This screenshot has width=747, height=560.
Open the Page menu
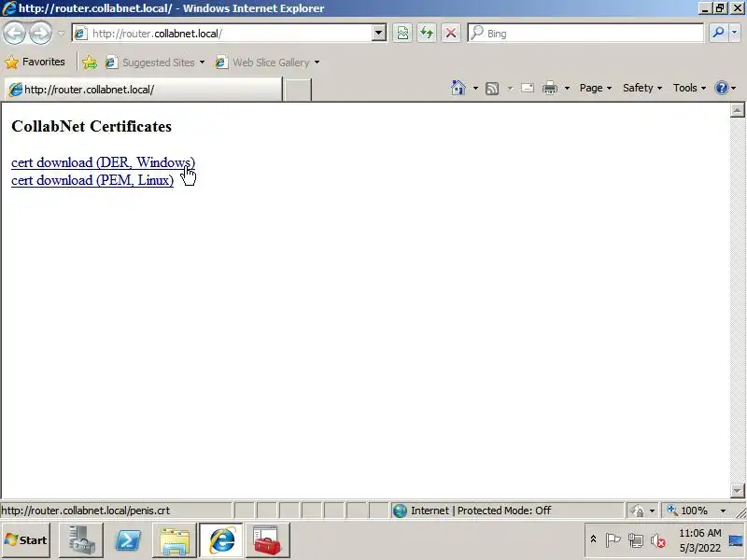[596, 88]
